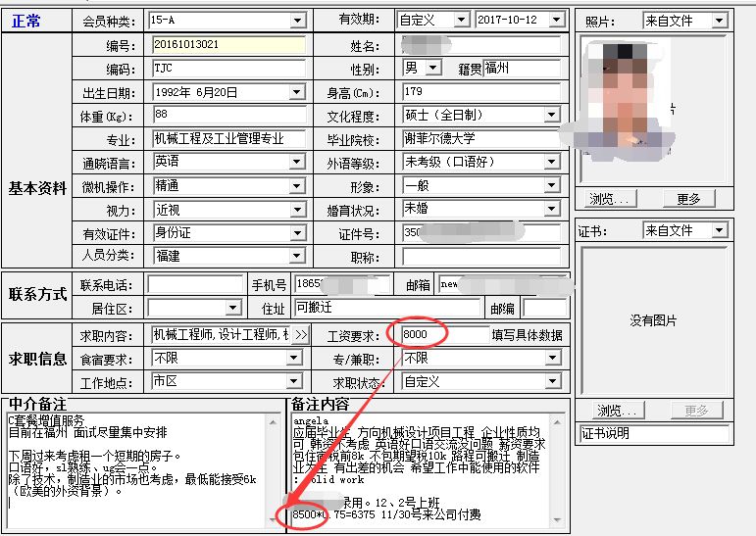Image resolution: width=756 pixels, height=536 pixels.
Task: Open the 专/兼职 dropdown showing 不限
Action: point(552,358)
